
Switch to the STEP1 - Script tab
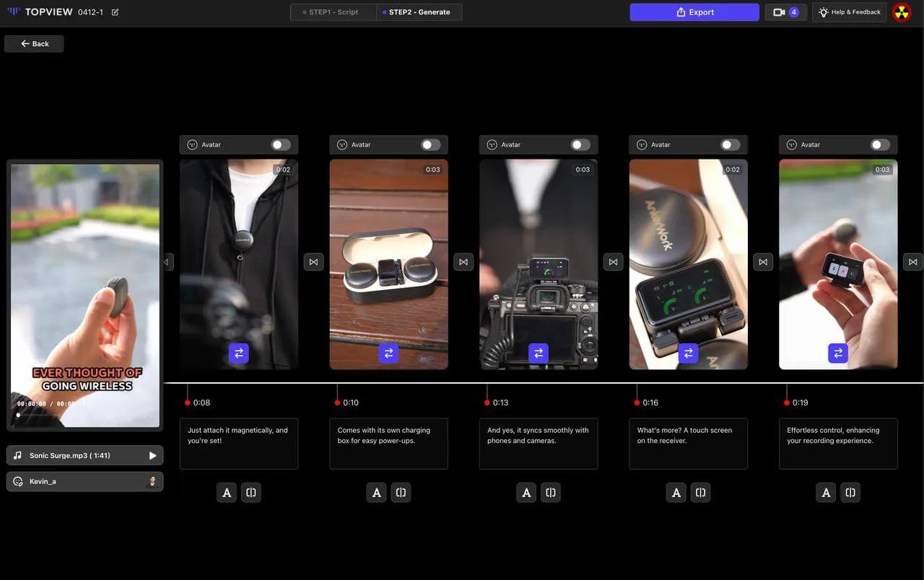pos(334,11)
